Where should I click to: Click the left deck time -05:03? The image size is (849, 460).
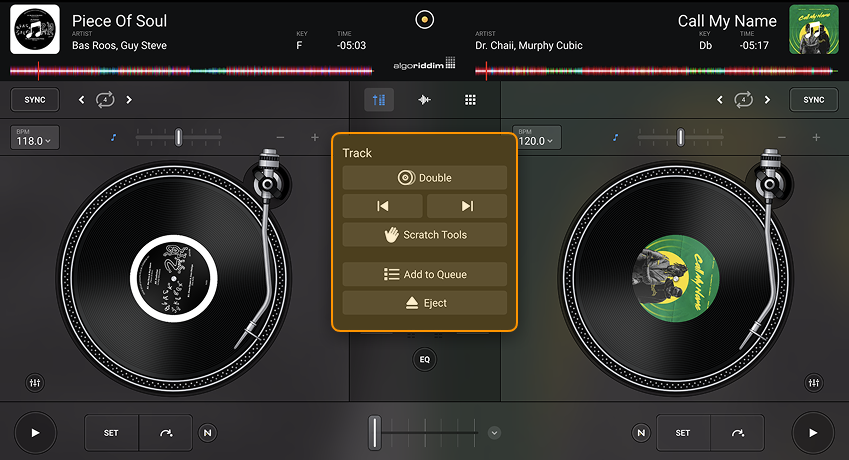351,45
